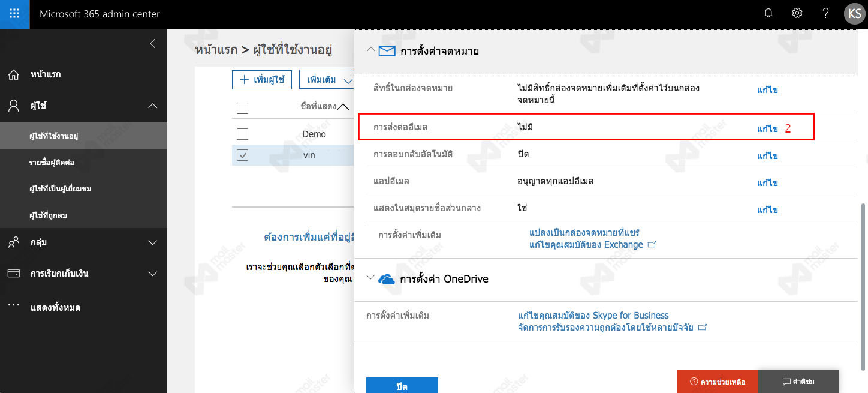The image size is (868, 393).
Task: Collapse the ผู้ใช้ sidebar section chevron
Action: (x=152, y=106)
